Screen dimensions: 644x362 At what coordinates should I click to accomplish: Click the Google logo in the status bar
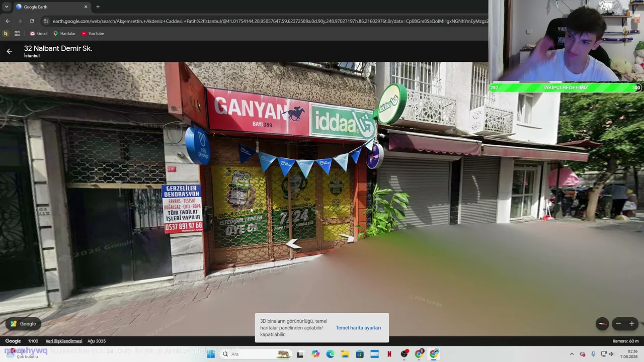13,341
